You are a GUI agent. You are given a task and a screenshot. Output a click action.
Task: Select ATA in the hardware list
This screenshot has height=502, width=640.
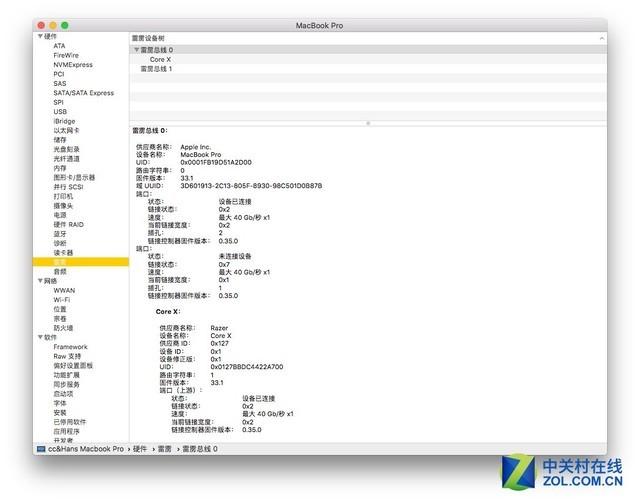[59, 46]
